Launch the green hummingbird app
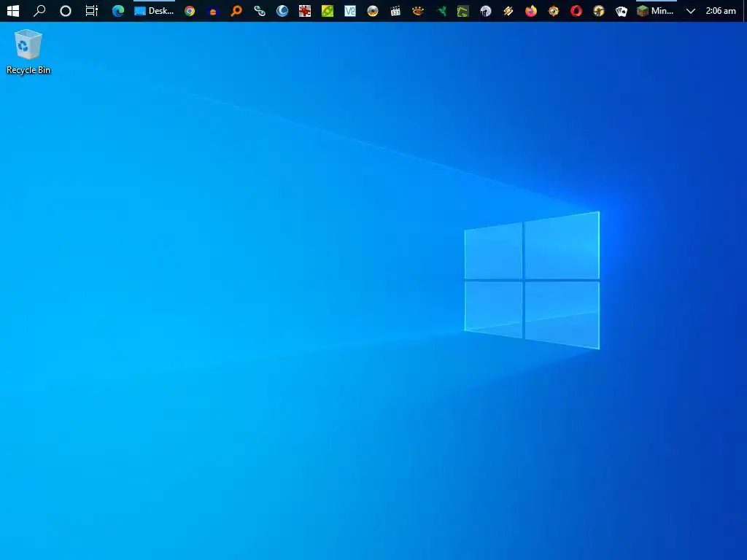747x560 pixels. (441, 10)
